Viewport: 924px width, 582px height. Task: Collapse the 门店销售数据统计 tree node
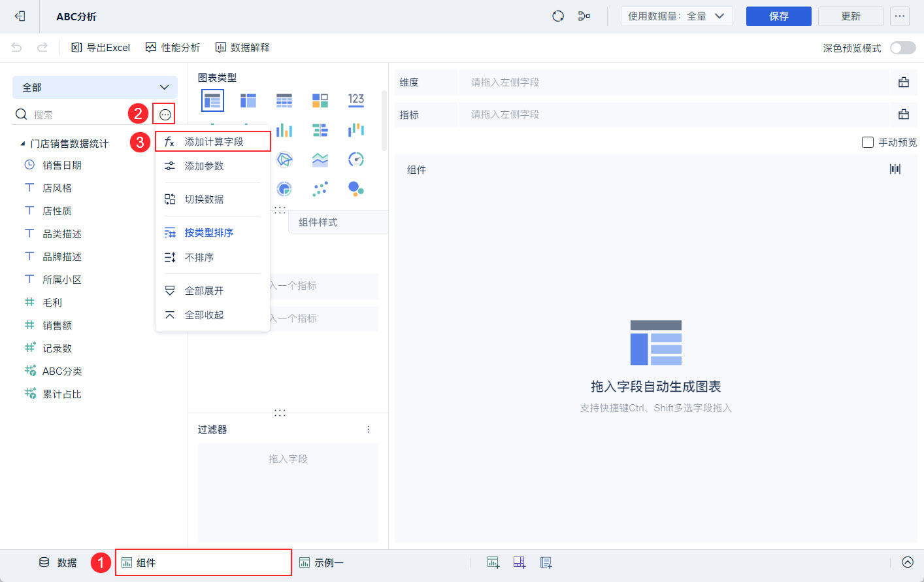(x=23, y=144)
